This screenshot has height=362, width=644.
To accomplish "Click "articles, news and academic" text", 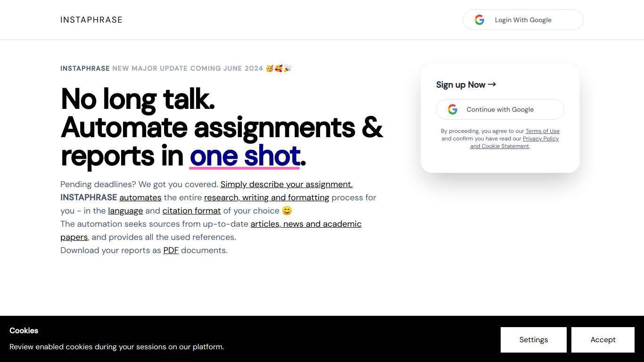I will 306,224.
